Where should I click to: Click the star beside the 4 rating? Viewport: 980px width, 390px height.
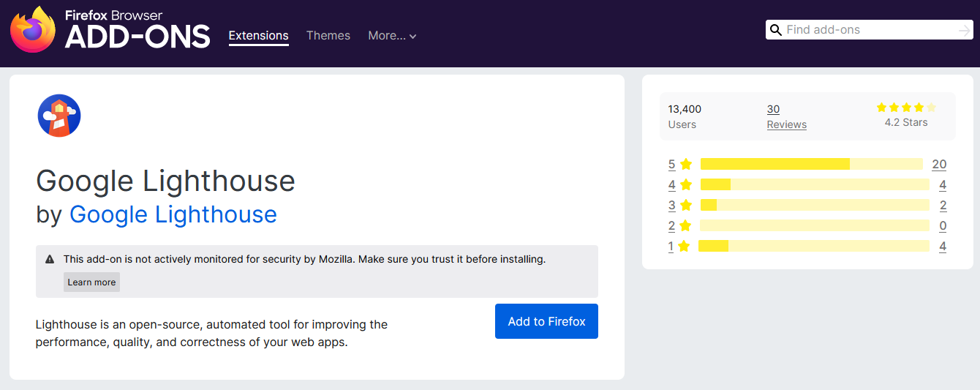(686, 184)
